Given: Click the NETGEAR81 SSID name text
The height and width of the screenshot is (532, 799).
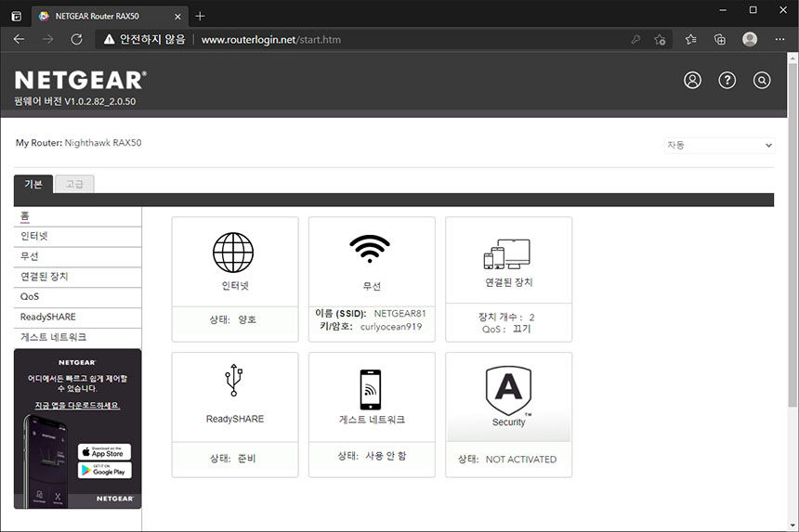Looking at the screenshot, I should [x=400, y=314].
